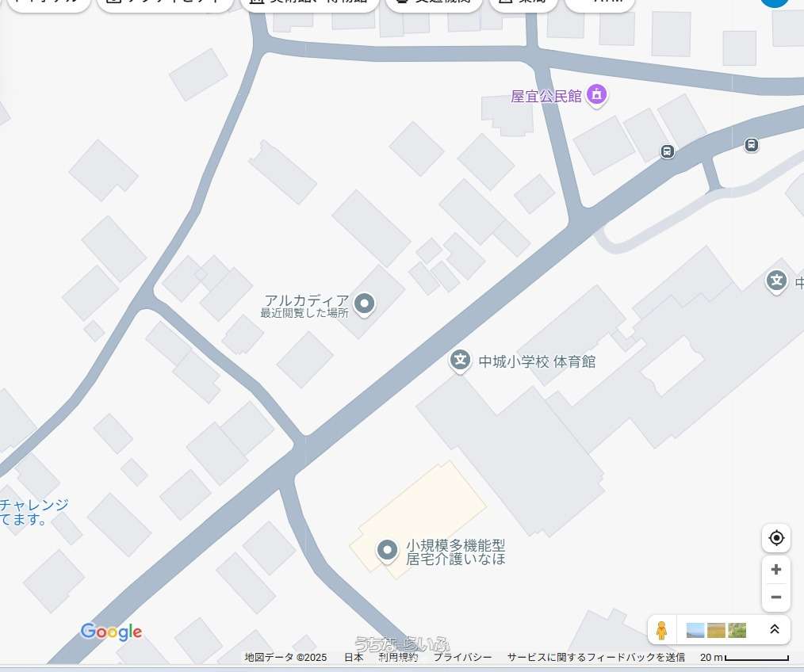Toggle map scale units on 20 m bar
804x672 pixels.
[x=745, y=658]
